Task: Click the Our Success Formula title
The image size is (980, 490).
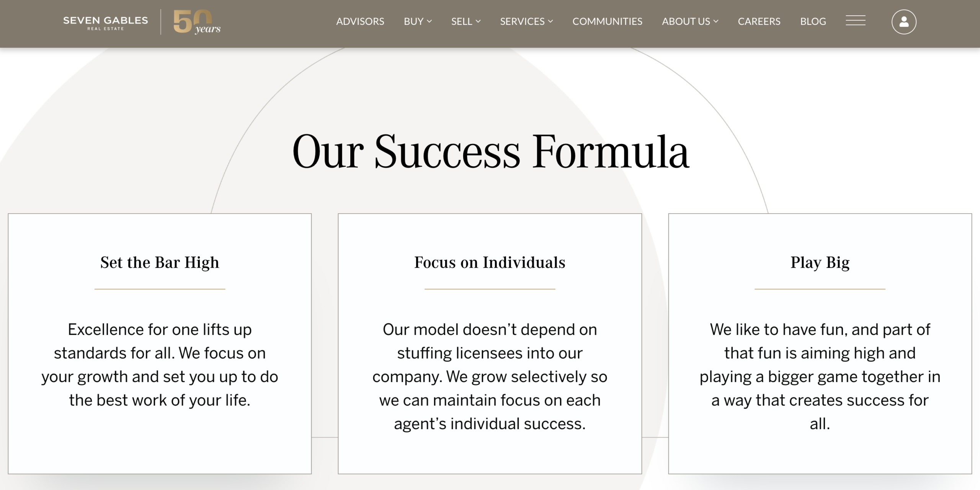Action: (490, 152)
